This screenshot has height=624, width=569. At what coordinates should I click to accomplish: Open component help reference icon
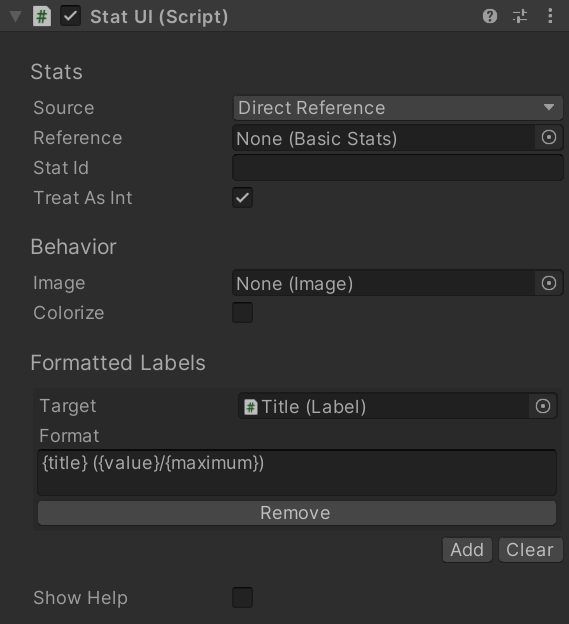[x=490, y=16]
